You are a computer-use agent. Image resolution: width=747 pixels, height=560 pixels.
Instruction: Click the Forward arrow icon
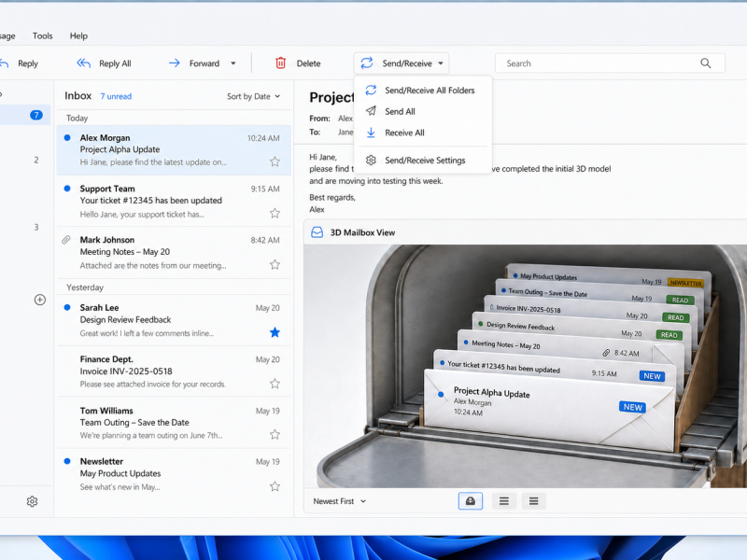(175, 63)
